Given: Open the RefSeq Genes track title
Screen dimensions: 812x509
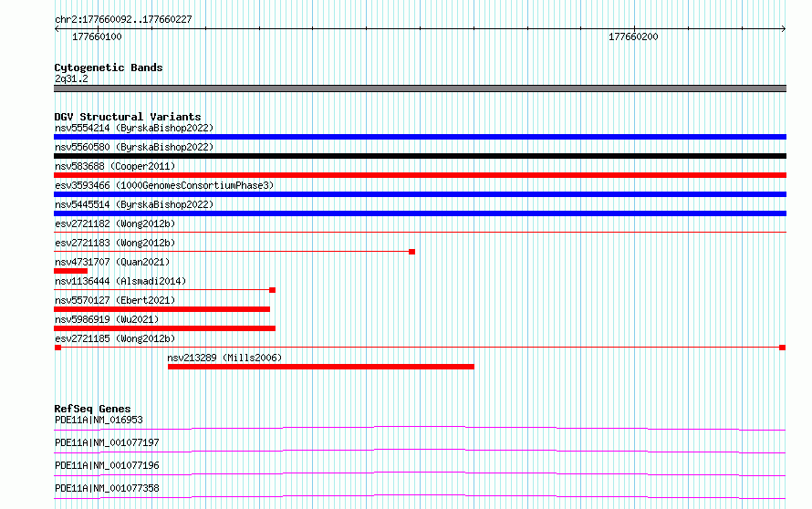Looking at the screenshot, I should tap(92, 409).
